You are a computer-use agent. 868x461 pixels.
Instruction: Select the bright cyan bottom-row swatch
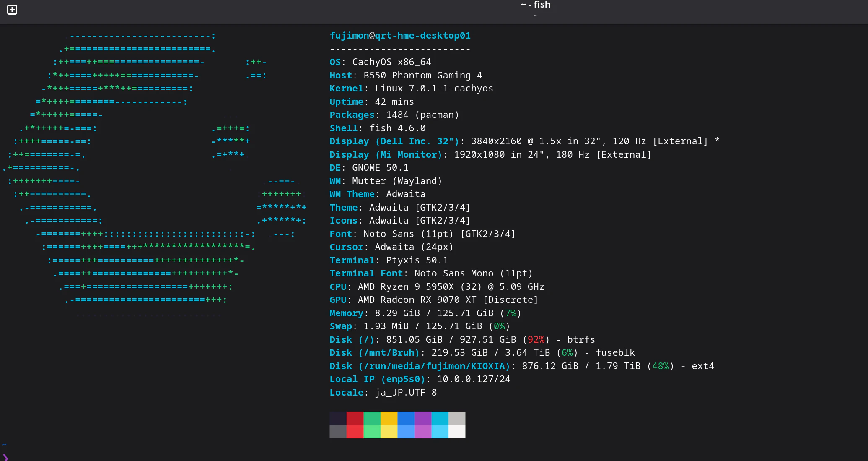[x=440, y=432]
